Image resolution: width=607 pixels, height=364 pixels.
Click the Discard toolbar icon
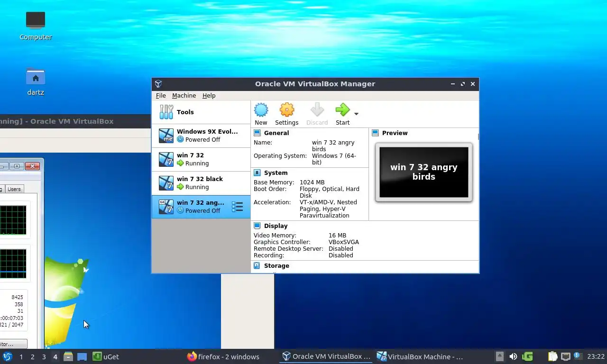point(317,110)
